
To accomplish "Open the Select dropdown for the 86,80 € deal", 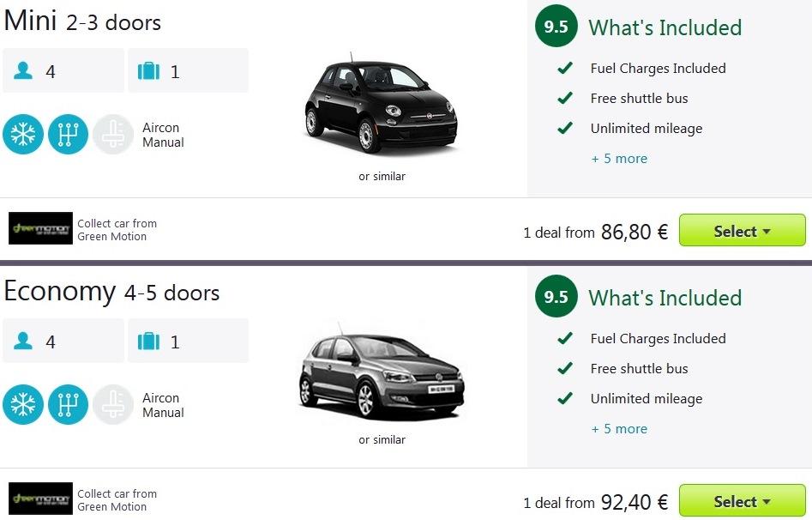I will click(742, 231).
